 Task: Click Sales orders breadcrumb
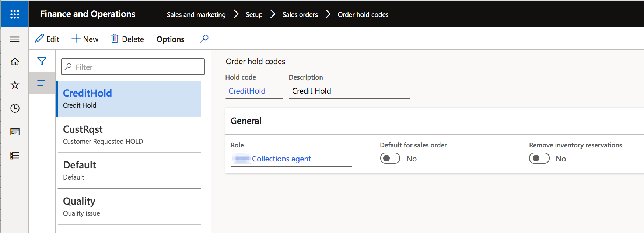pyautogui.click(x=300, y=14)
